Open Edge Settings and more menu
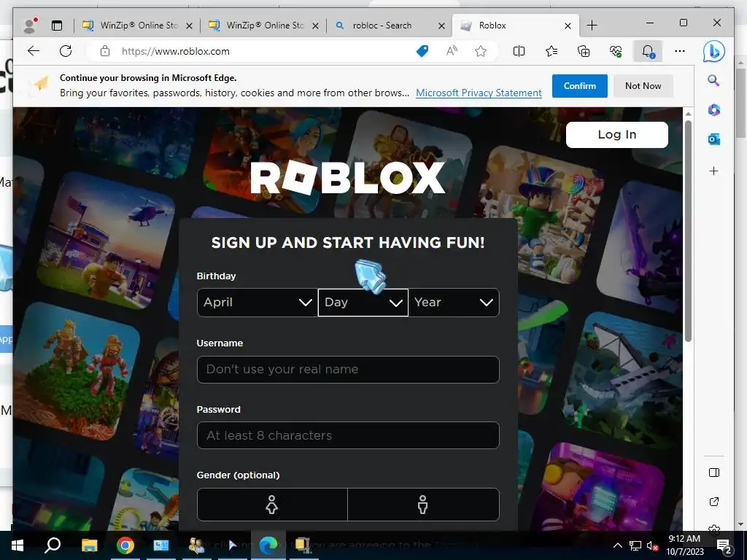 (x=680, y=51)
